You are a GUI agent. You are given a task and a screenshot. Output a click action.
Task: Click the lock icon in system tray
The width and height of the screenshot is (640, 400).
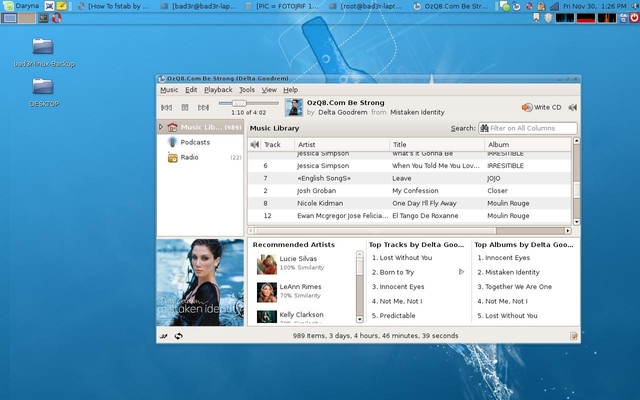[541, 6]
